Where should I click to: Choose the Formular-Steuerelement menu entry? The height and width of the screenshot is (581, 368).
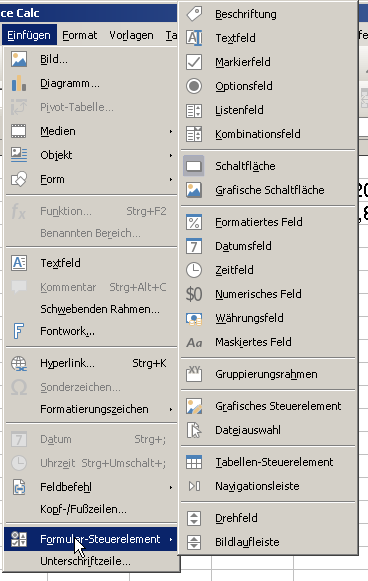(x=91, y=539)
